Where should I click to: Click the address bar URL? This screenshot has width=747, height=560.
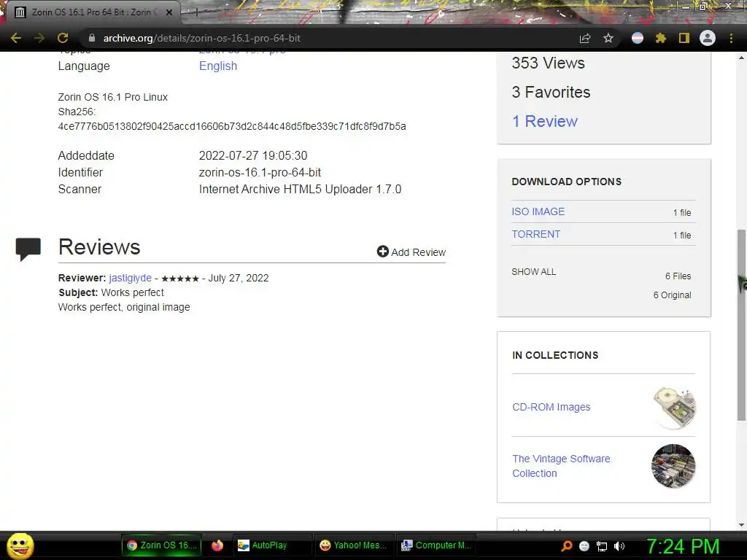coord(201,38)
